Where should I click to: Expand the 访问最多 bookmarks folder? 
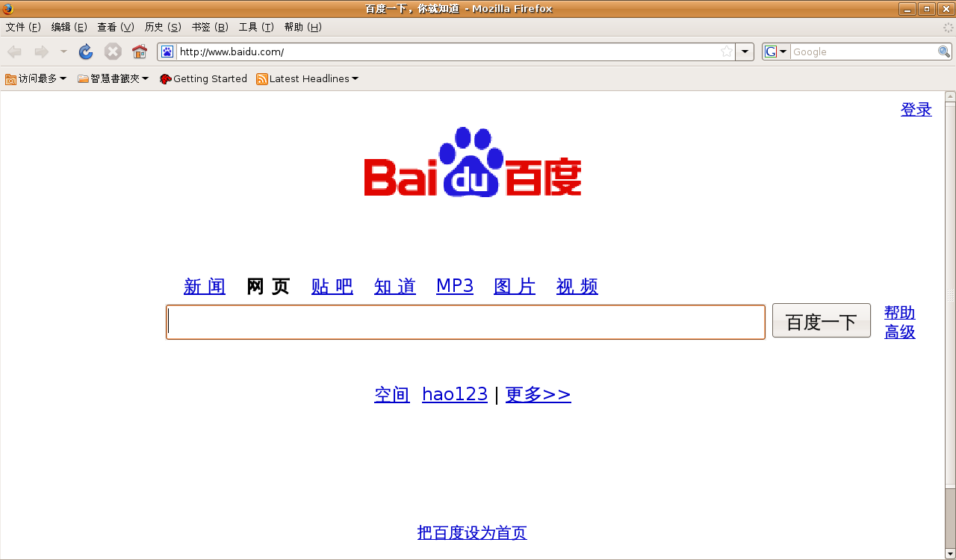36,78
